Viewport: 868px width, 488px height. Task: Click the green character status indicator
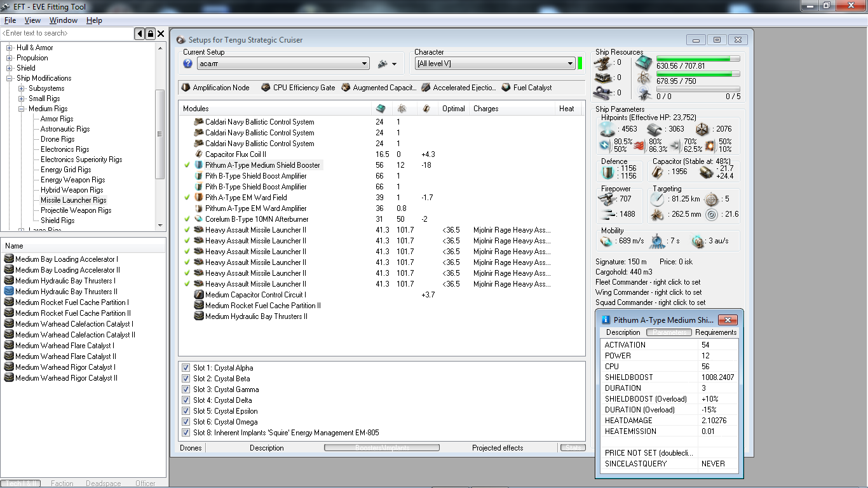pos(580,63)
